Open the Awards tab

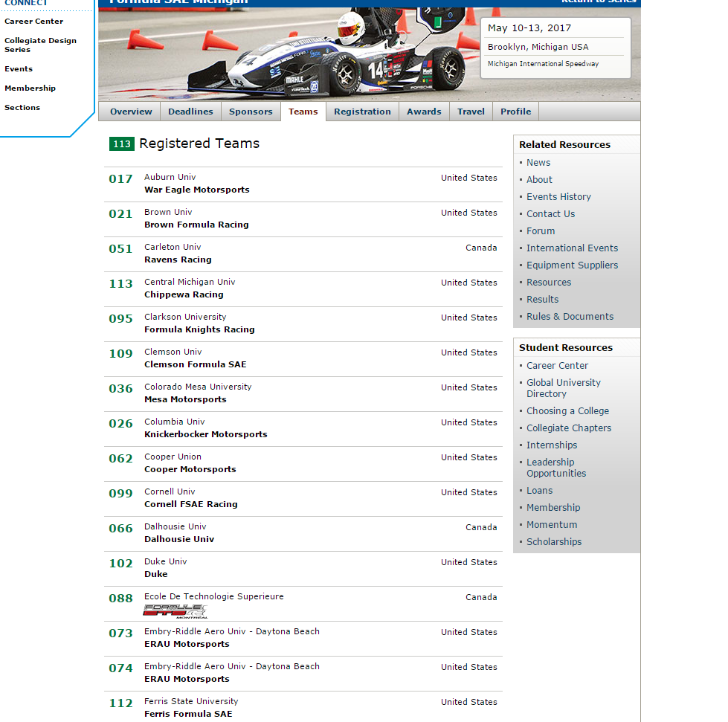[x=424, y=112]
